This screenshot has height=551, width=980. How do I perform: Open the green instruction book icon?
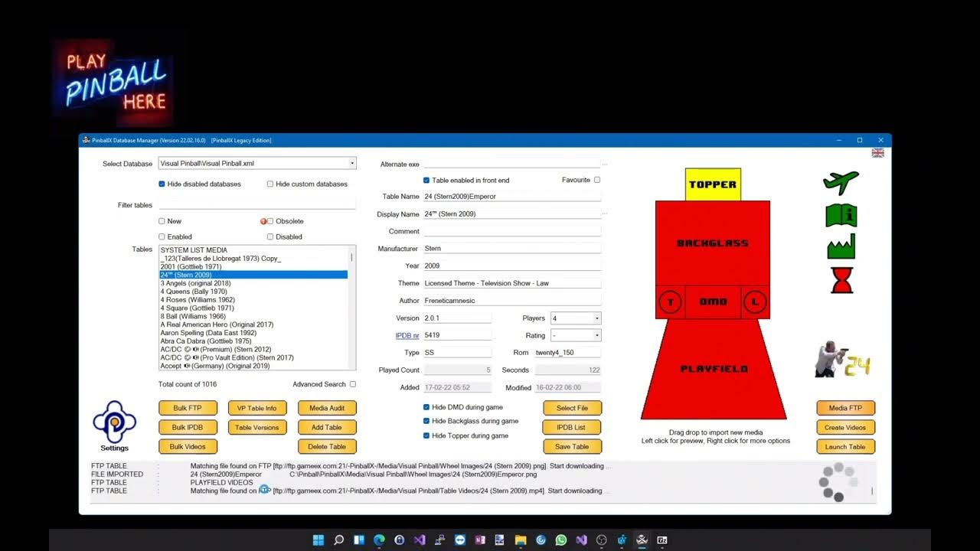[x=841, y=215]
